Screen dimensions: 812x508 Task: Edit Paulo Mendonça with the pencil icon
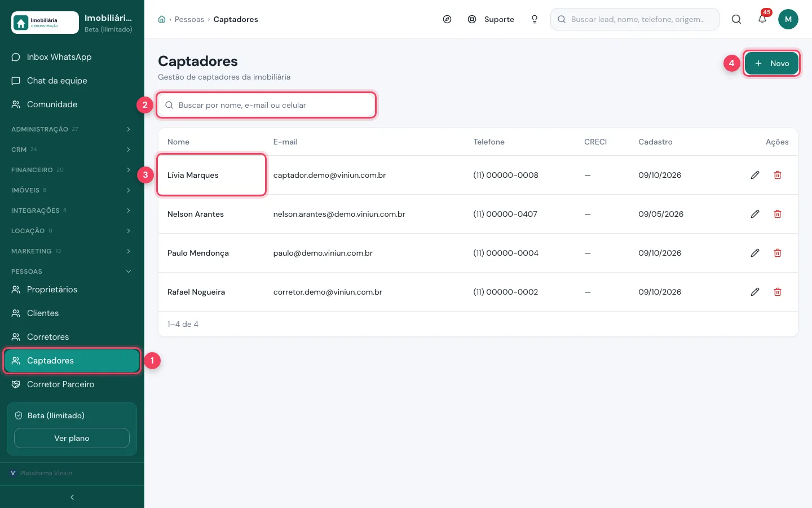(755, 253)
